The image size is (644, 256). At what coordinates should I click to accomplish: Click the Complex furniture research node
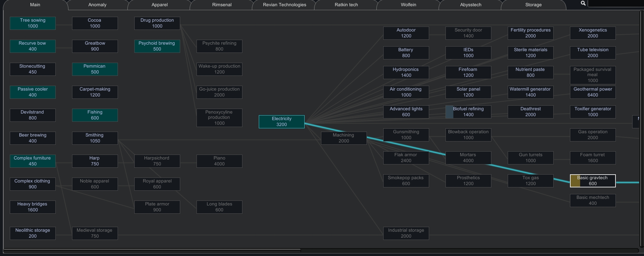pos(33,161)
